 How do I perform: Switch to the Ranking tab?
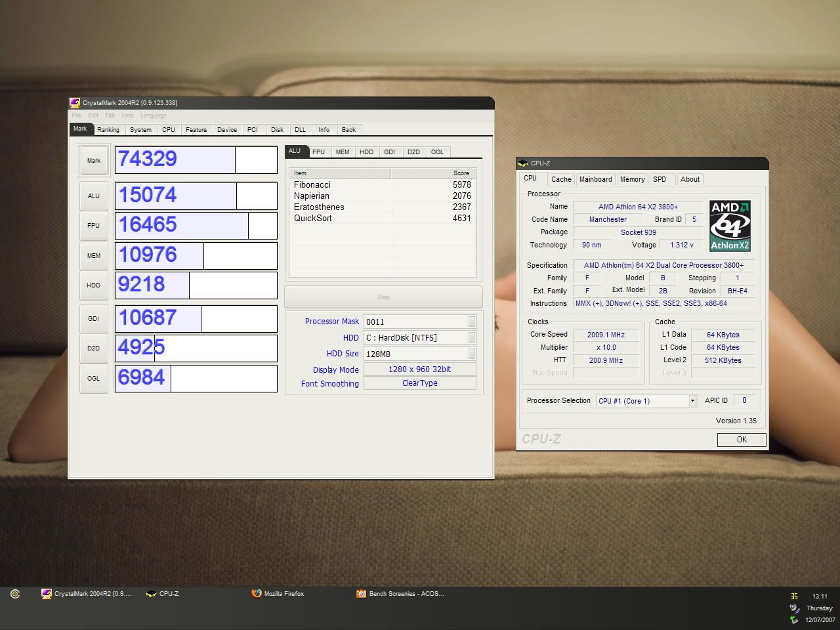108,130
